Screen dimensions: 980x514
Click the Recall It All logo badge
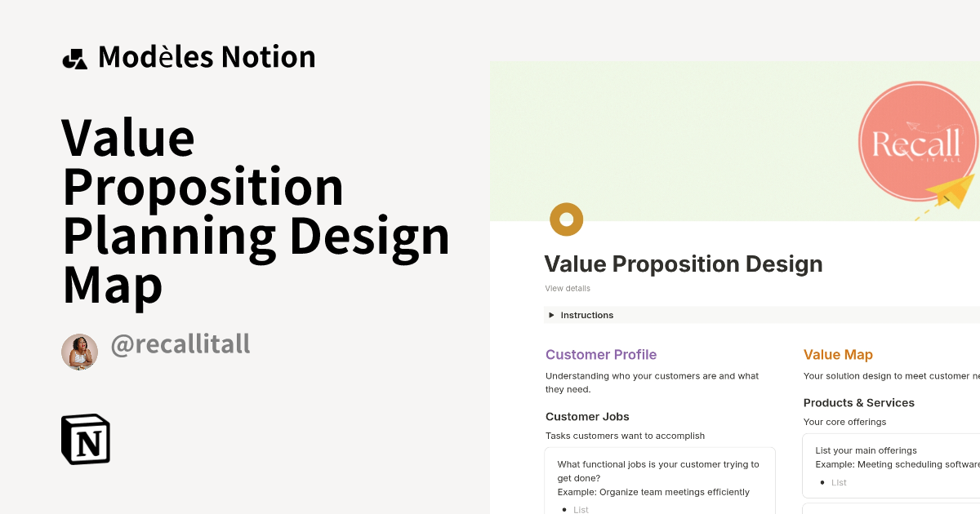pyautogui.click(x=918, y=144)
